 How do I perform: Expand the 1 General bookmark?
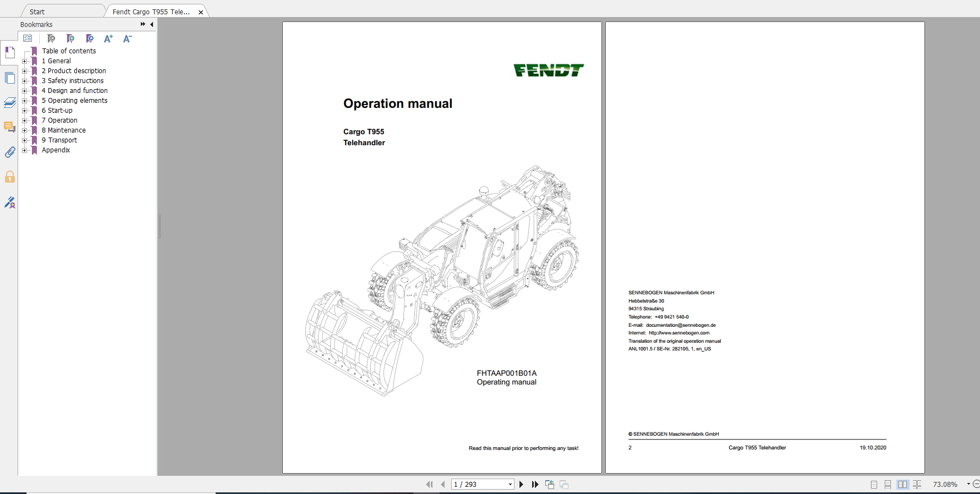point(24,61)
